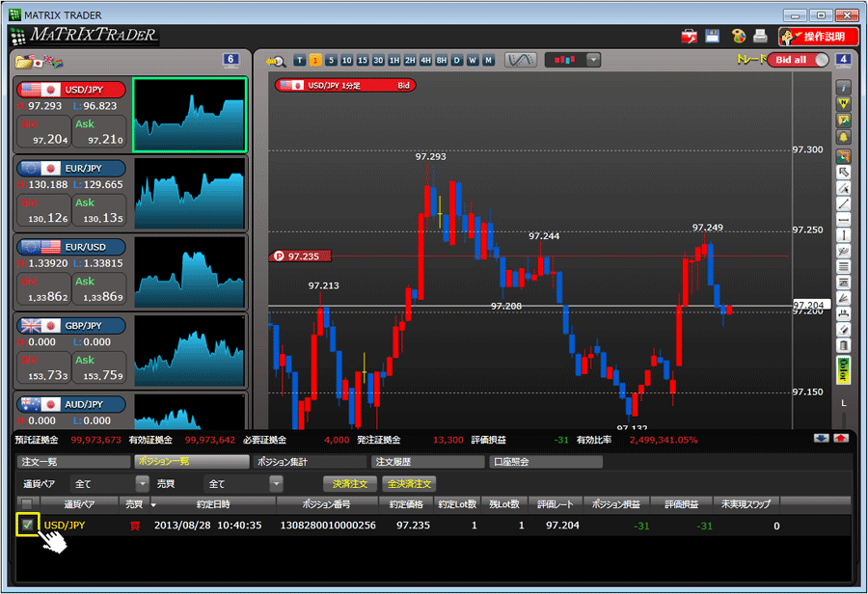Screen dimensions: 868x594
Task: Click the printer icon
Action: (761, 37)
